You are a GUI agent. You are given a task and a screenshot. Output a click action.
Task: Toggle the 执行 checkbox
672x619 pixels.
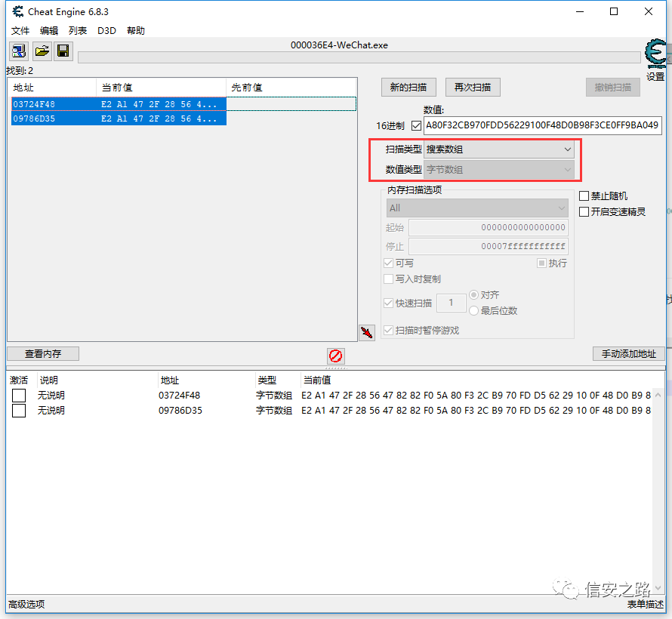coord(541,263)
